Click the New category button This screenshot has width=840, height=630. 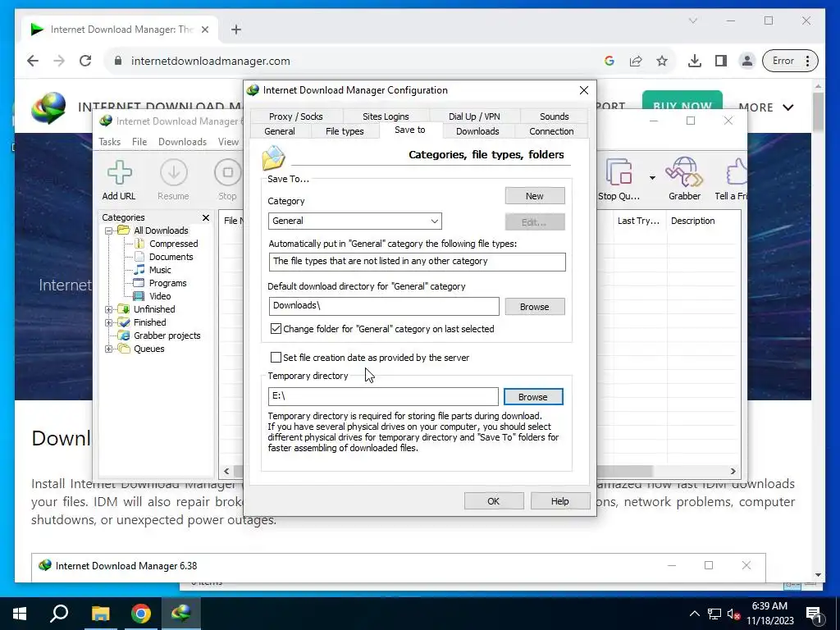pyautogui.click(x=535, y=196)
